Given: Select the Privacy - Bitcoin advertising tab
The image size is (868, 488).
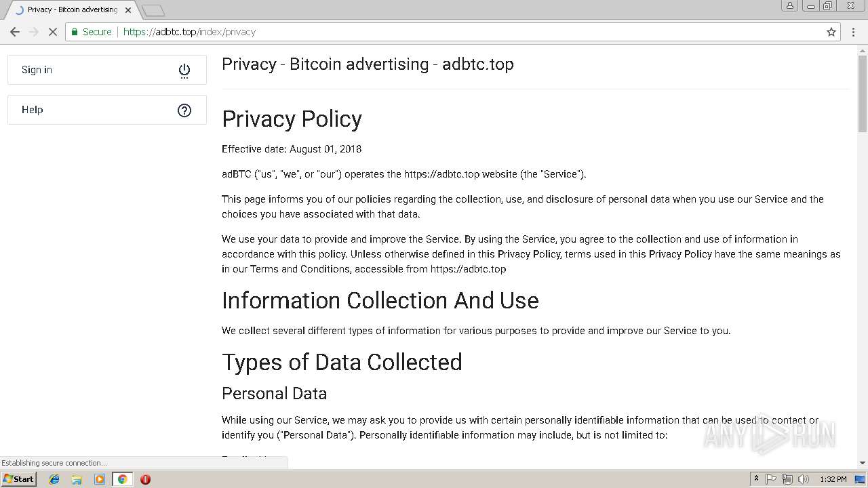Looking at the screenshot, I should pos(72,10).
